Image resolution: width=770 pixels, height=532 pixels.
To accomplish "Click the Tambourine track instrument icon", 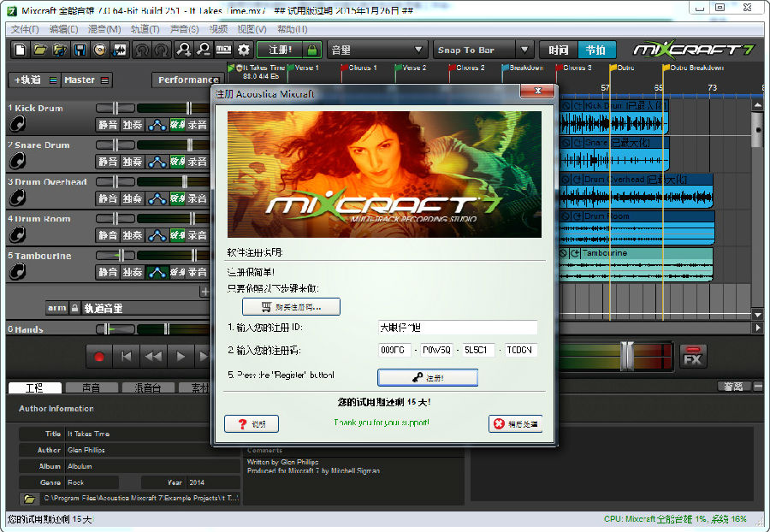I will (x=18, y=271).
